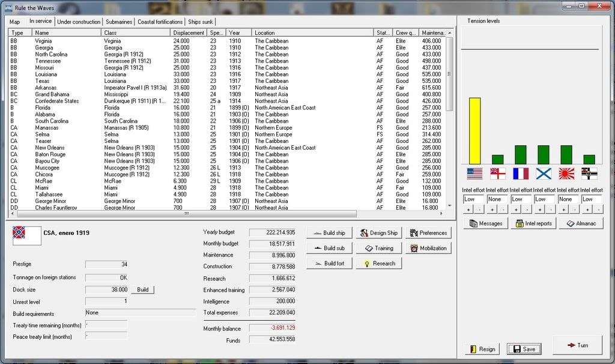Select the ship named Arkansas

click(x=226, y=88)
